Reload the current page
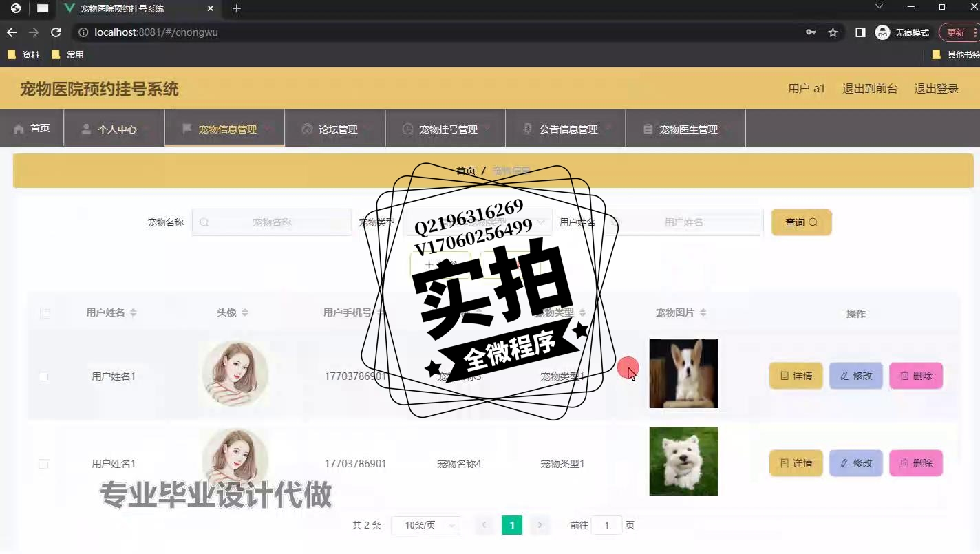 pos(56,32)
